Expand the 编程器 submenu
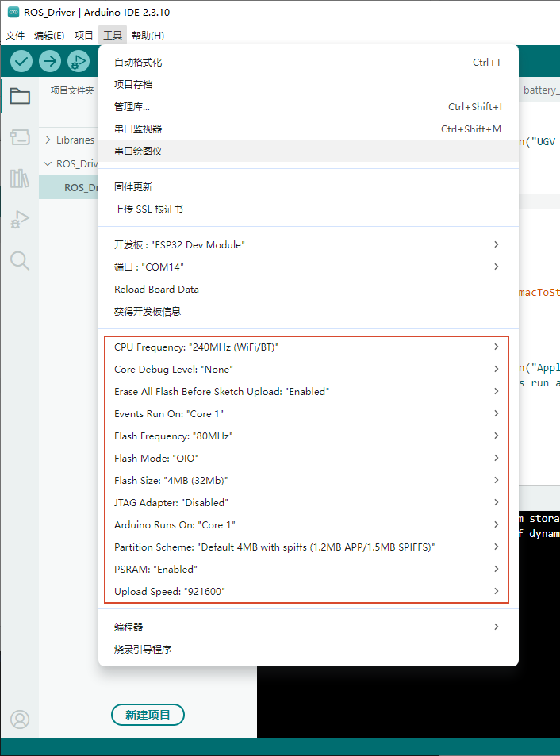Image resolution: width=560 pixels, height=756 pixels. pyautogui.click(x=309, y=627)
